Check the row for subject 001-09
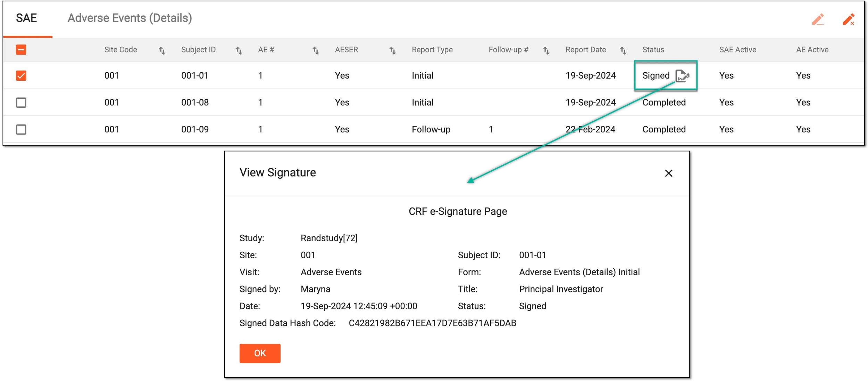The width and height of the screenshot is (868, 381). [x=21, y=129]
